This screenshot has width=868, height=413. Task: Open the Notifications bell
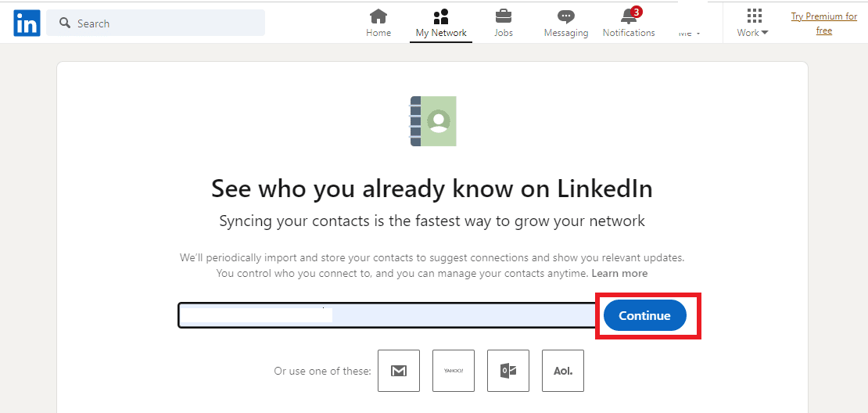(x=629, y=16)
